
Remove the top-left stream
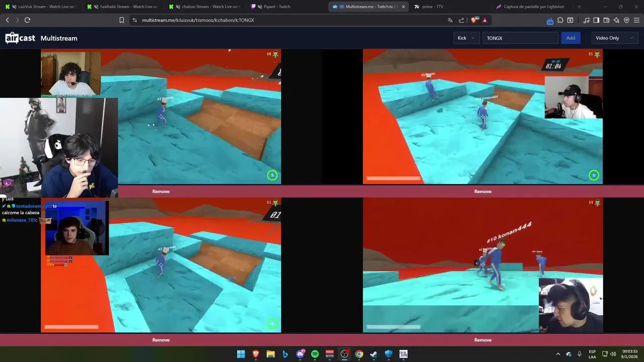tap(161, 192)
